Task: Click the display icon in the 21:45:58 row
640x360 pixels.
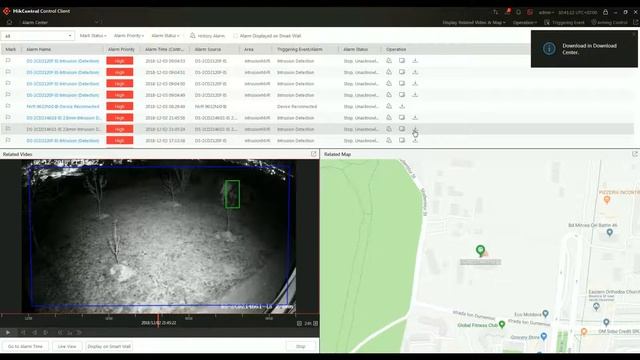Action: pos(402,118)
